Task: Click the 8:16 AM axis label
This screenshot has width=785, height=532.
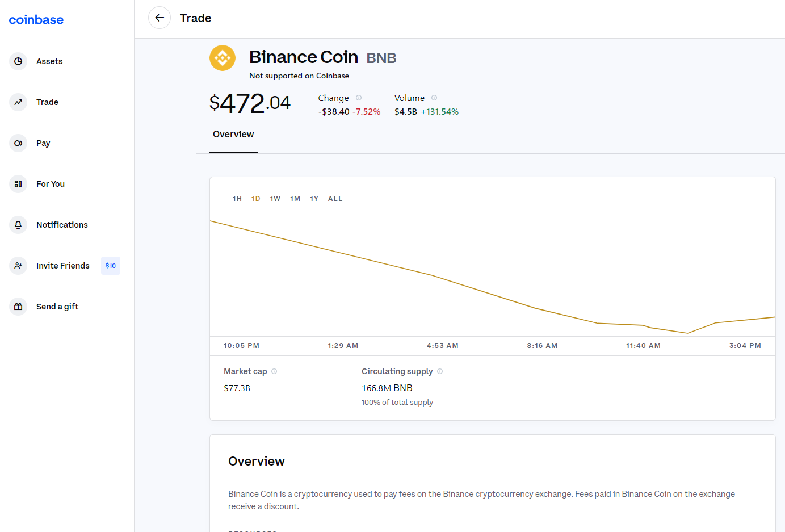Action: click(542, 346)
